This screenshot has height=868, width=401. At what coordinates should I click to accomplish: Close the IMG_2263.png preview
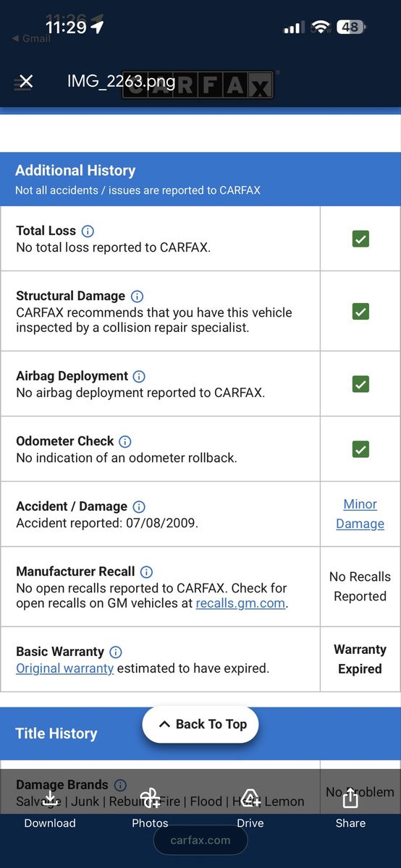click(26, 81)
